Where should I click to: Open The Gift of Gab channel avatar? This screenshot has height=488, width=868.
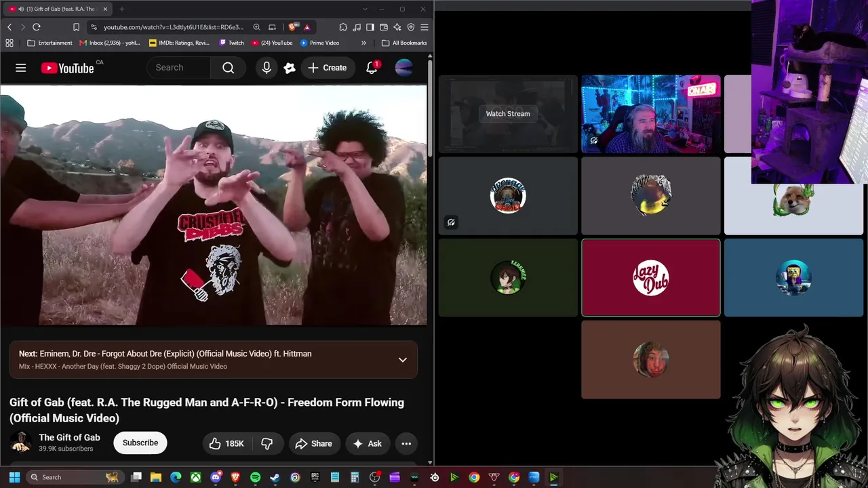[x=21, y=443]
